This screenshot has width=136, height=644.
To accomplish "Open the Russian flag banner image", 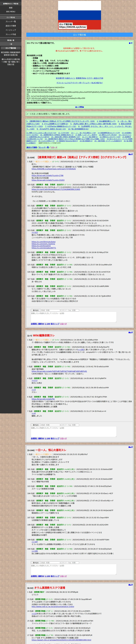I will (x=79, y=15).
